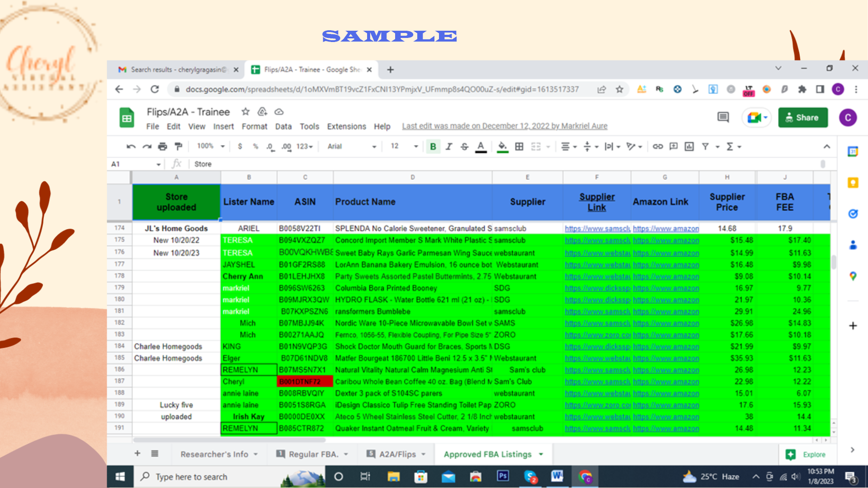This screenshot has height=488, width=868.
Task: Click the Insert link icon
Action: (x=658, y=146)
